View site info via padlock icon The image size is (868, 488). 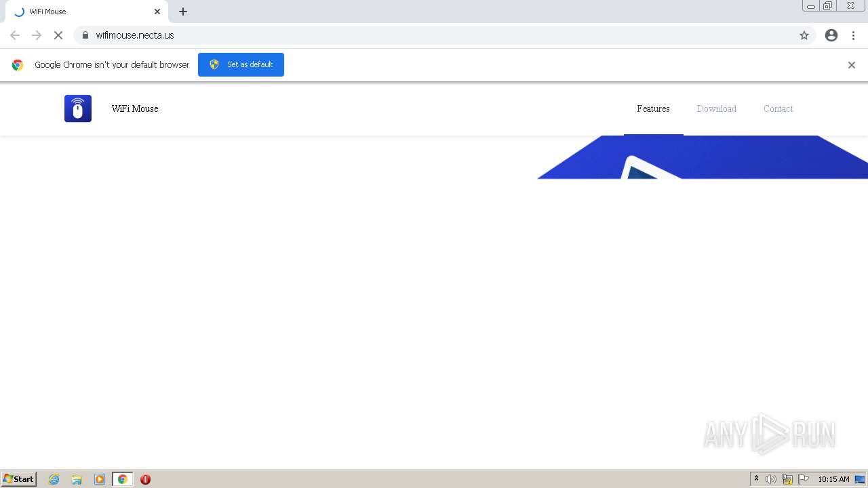coord(85,35)
